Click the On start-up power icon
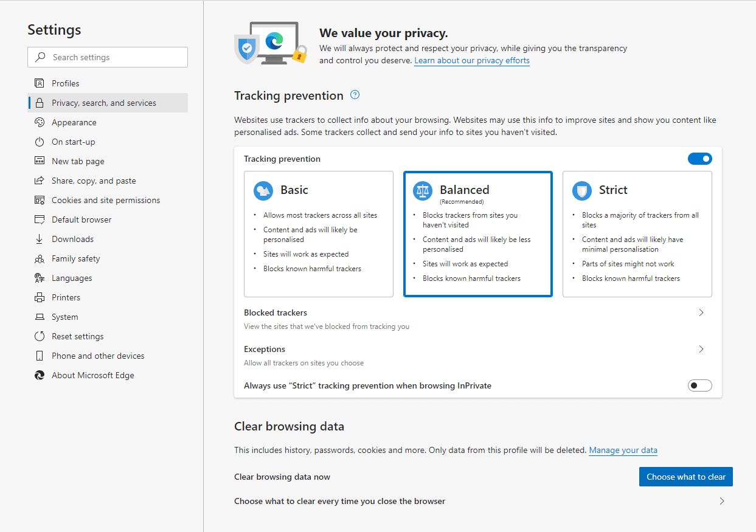756x532 pixels. [x=40, y=142]
